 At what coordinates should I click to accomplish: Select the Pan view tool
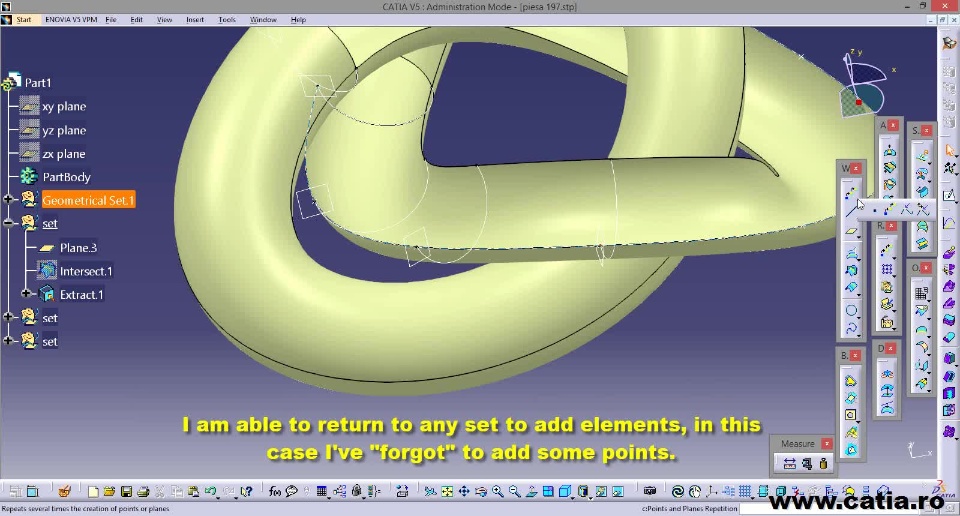point(463,491)
